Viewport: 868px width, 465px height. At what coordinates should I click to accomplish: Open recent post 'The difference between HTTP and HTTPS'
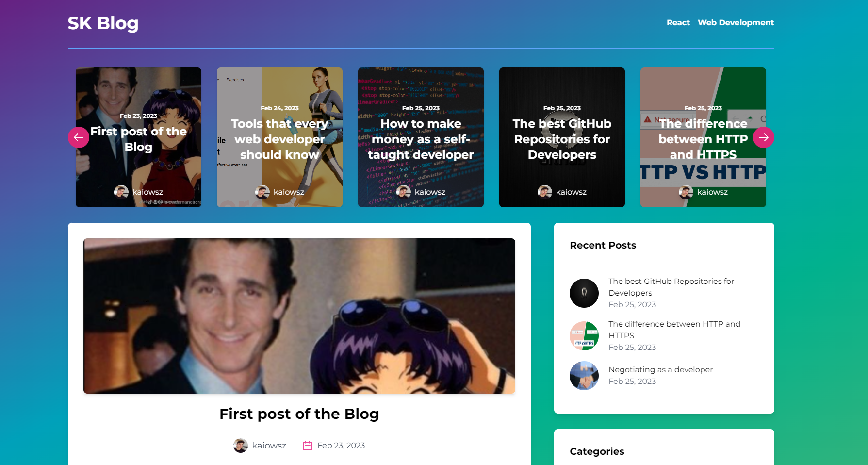point(674,330)
